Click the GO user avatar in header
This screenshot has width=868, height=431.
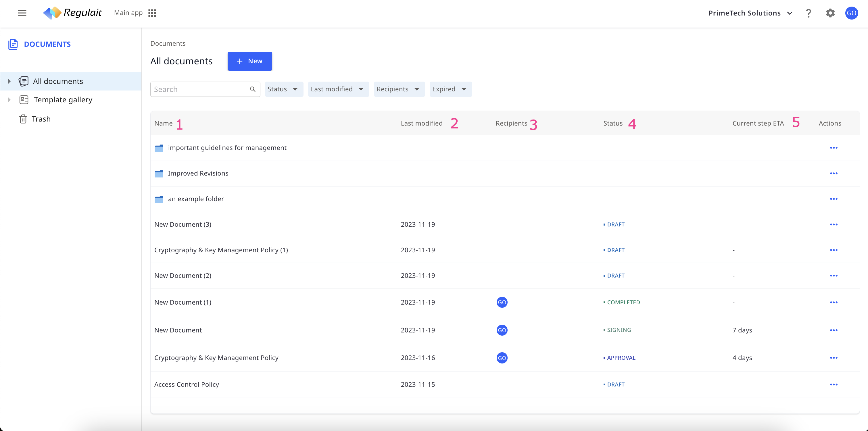(852, 13)
